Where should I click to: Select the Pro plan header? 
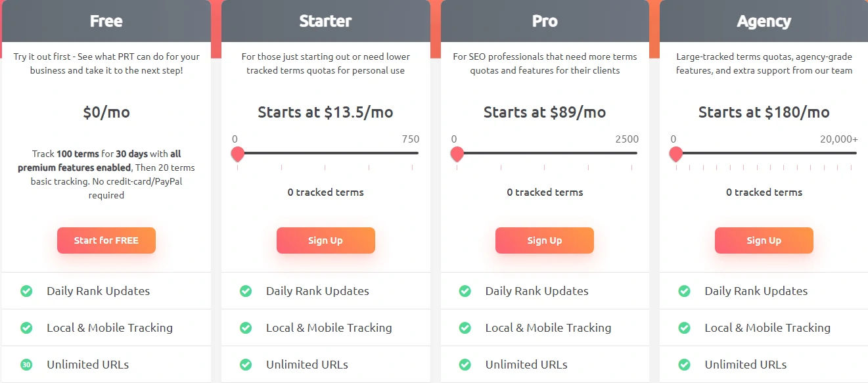(544, 20)
